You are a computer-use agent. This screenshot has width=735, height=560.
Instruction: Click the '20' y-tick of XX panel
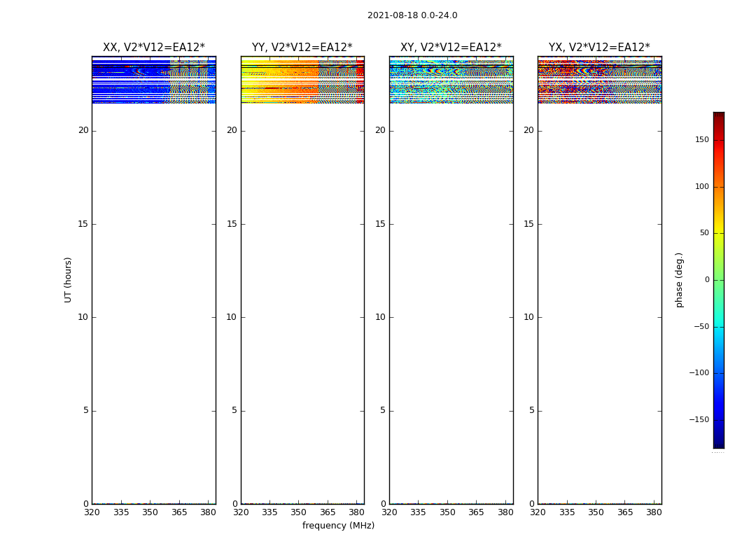(x=83, y=131)
